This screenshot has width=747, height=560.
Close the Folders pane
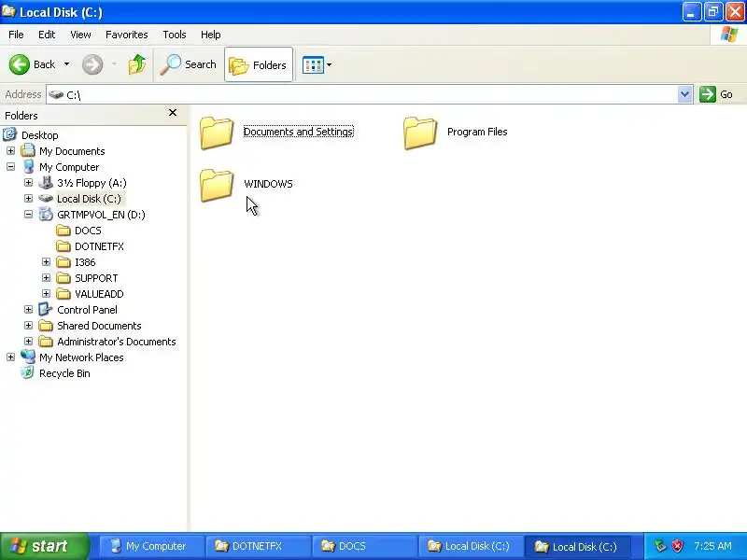(173, 113)
